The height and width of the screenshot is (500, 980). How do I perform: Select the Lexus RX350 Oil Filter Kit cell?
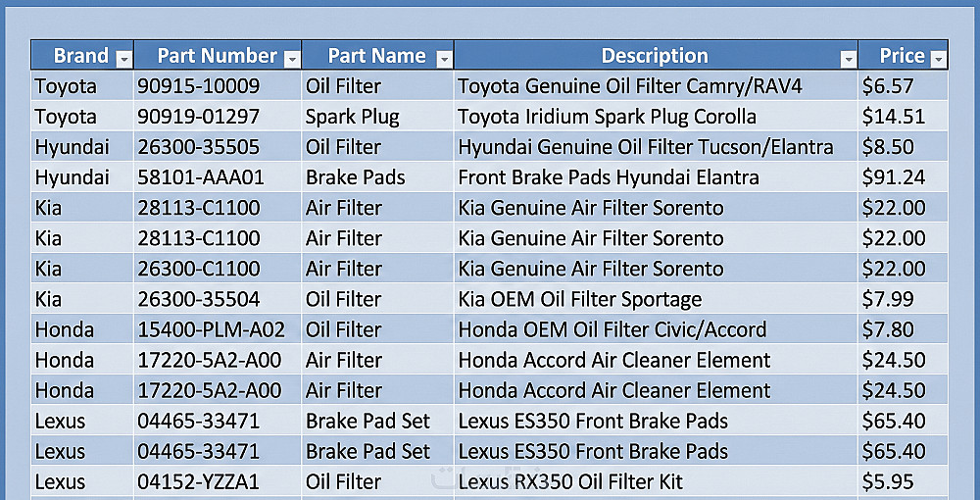pos(570,481)
